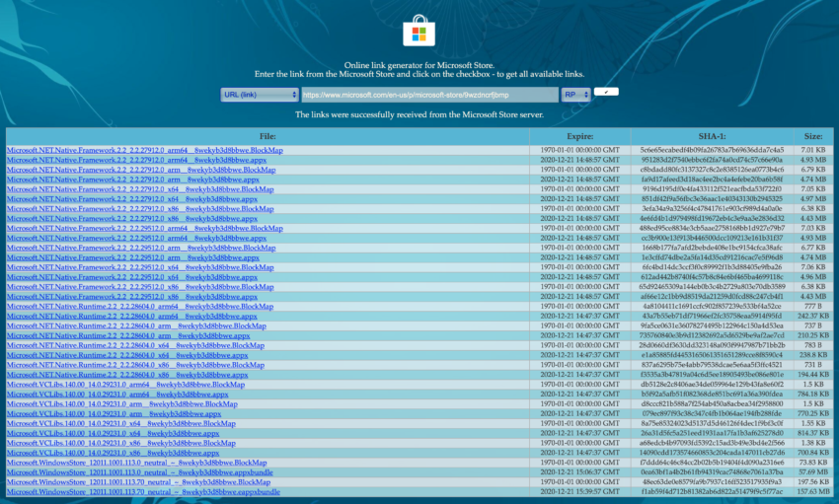The image size is (839, 504).
Task: Open VCLibs 14.0.29231.0 arm64 BlockMap link
Action: click(x=125, y=385)
